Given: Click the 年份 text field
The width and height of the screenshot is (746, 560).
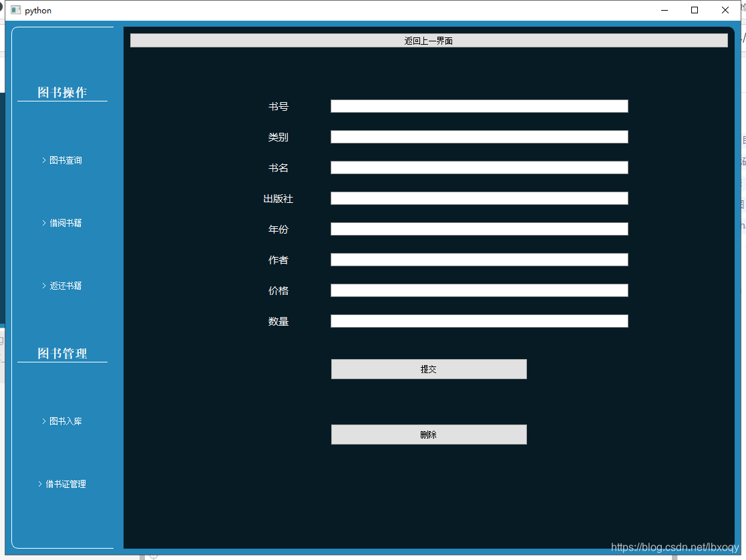Looking at the screenshot, I should 479,229.
